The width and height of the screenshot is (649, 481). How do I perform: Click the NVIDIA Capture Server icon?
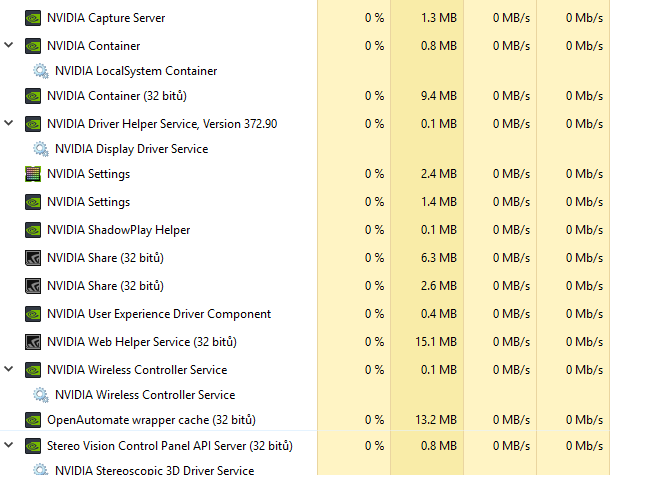[33, 18]
